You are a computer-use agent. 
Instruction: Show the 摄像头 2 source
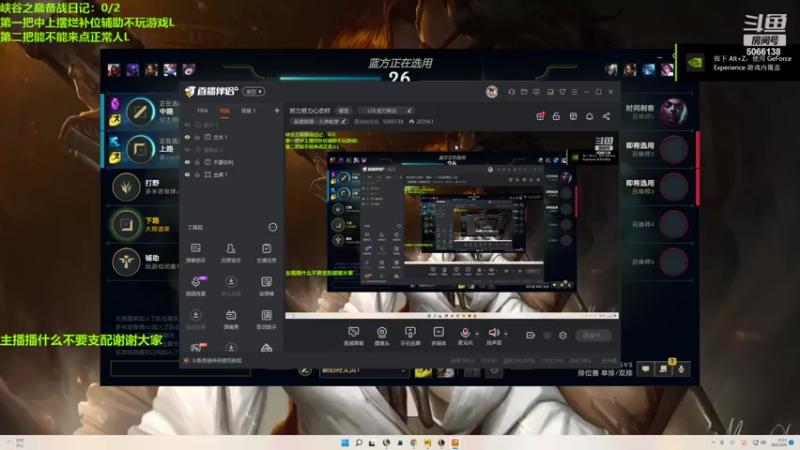tap(187, 149)
